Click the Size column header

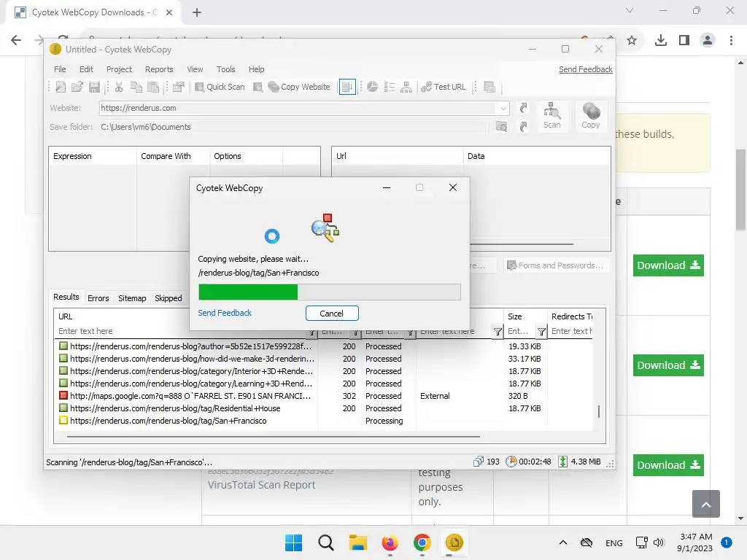point(525,316)
